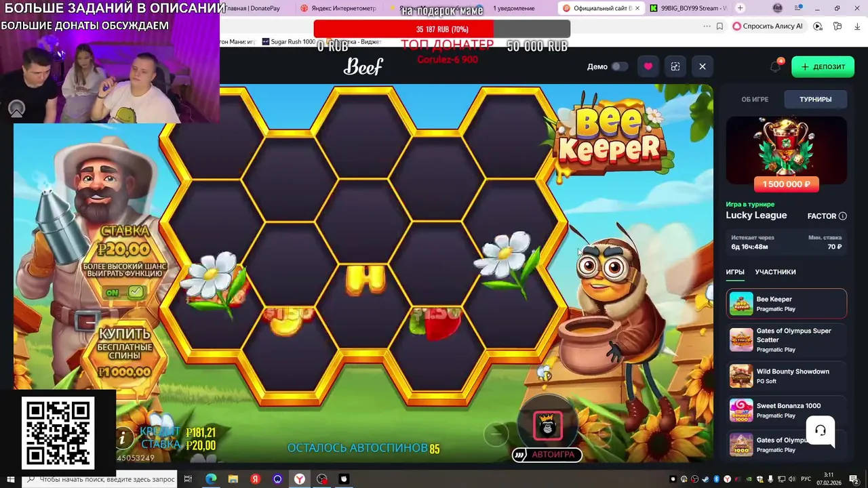Click the FACTOR info icon
Screen dimensions: 868x488
843,216
